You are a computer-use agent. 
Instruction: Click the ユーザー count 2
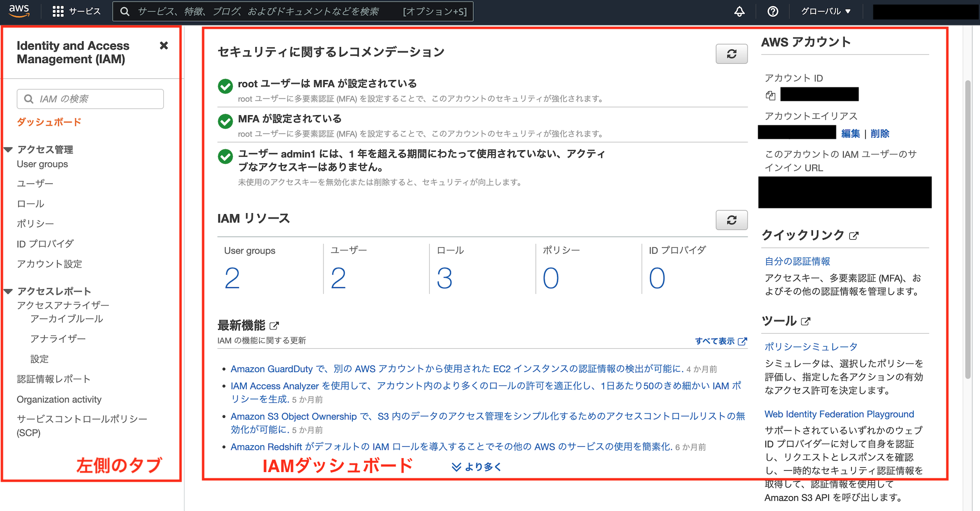tap(338, 279)
